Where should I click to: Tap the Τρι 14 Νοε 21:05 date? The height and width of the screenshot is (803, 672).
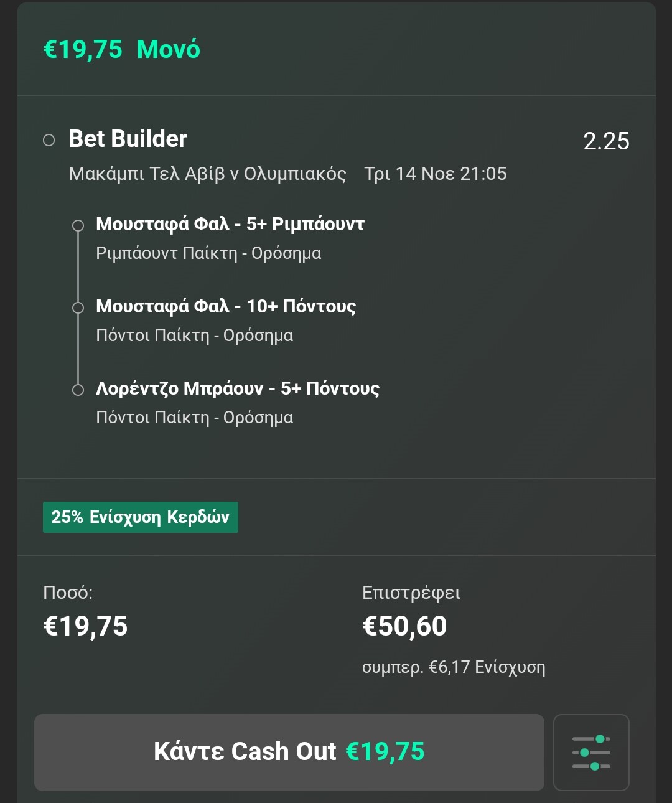(x=436, y=174)
